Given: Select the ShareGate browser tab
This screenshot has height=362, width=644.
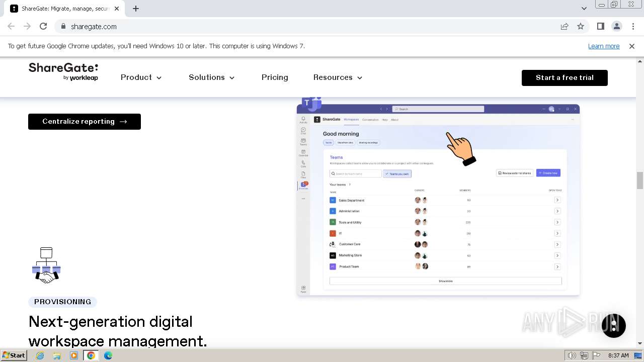Looking at the screenshot, I should pyautogui.click(x=65, y=9).
